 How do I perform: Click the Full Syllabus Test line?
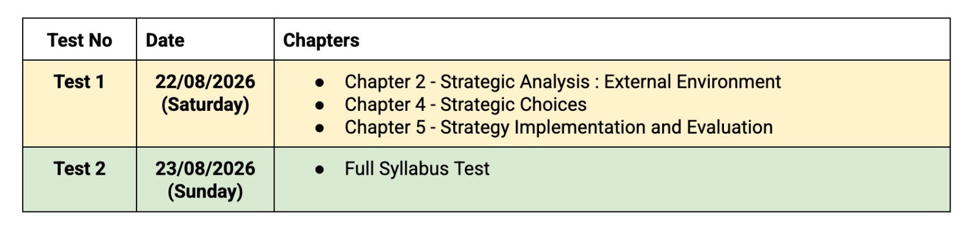[417, 169]
